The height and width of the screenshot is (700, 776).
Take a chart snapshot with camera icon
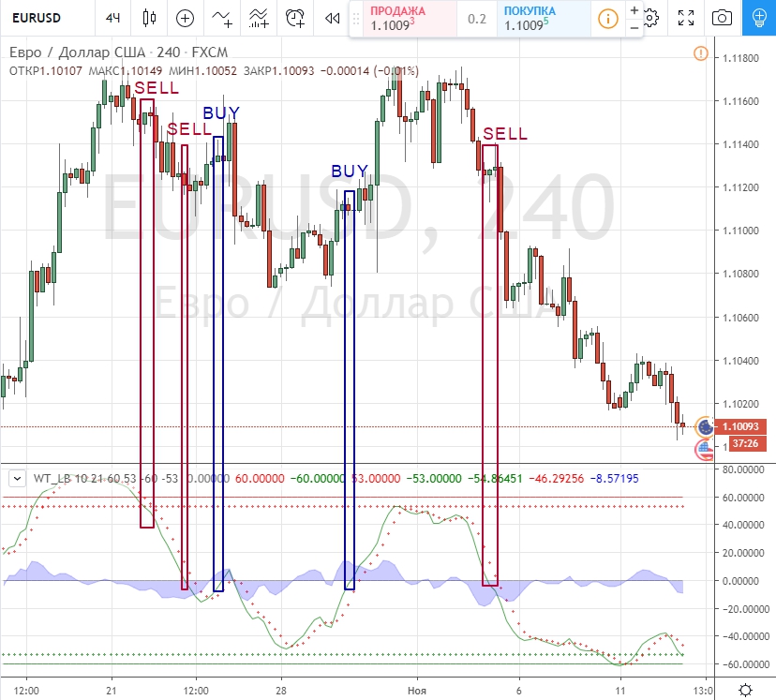(722, 18)
